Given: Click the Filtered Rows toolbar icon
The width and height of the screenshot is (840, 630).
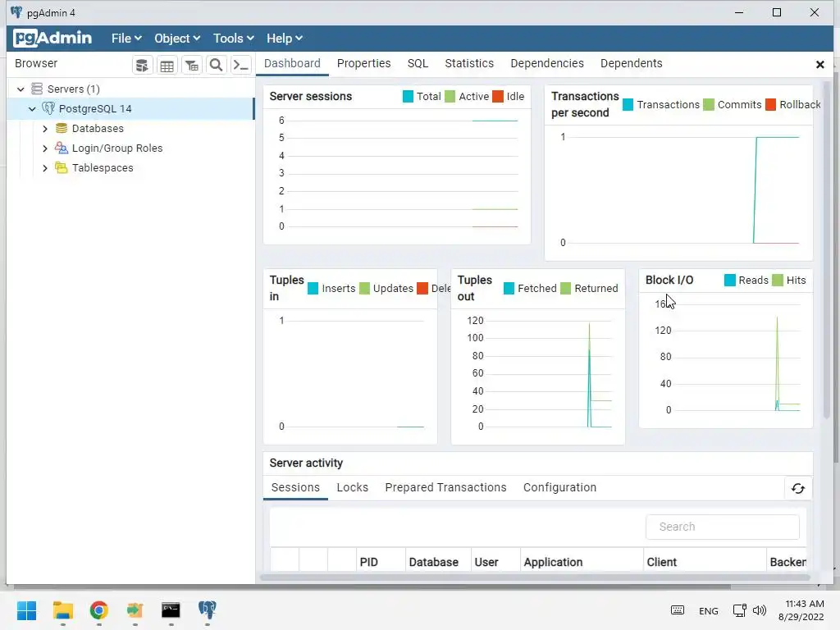Looking at the screenshot, I should point(192,66).
